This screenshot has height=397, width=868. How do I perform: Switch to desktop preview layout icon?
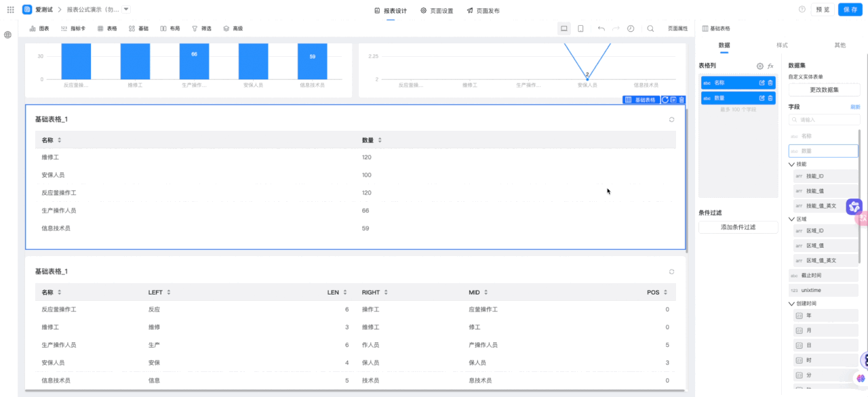pyautogui.click(x=564, y=28)
